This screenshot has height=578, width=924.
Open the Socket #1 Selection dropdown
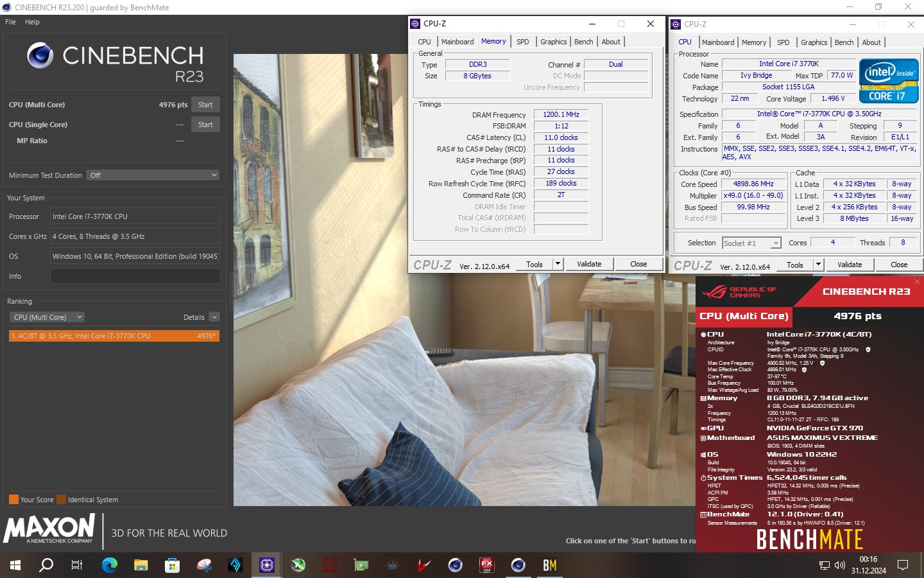point(751,243)
